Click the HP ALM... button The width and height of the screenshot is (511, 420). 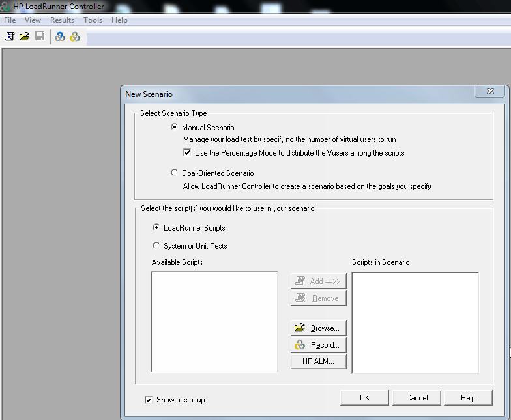(x=318, y=361)
